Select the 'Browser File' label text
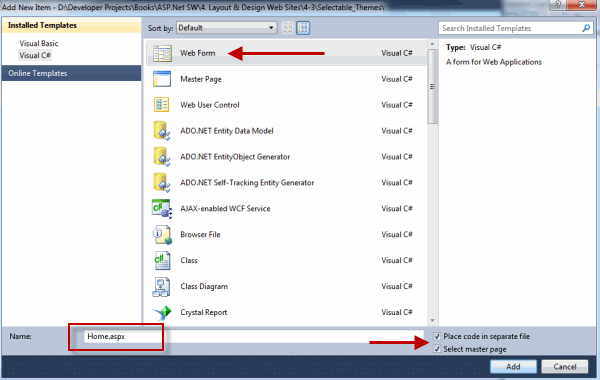600x380 pixels. click(x=200, y=235)
